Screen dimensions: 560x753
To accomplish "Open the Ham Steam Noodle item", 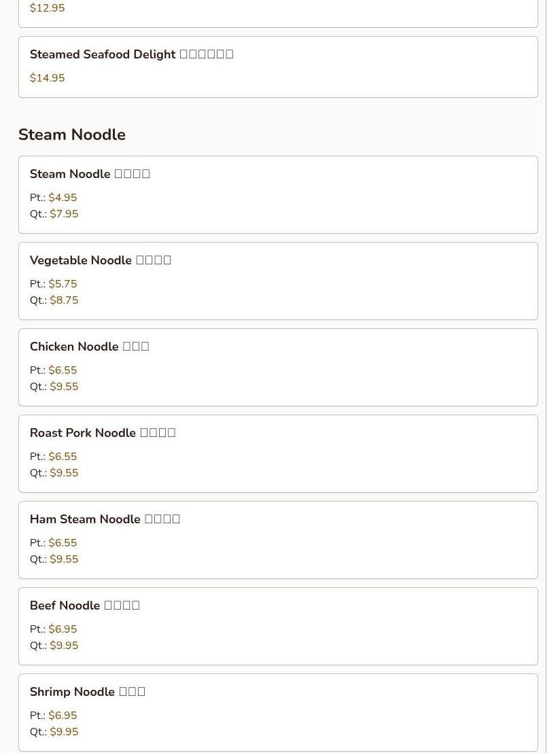I will [x=105, y=519].
